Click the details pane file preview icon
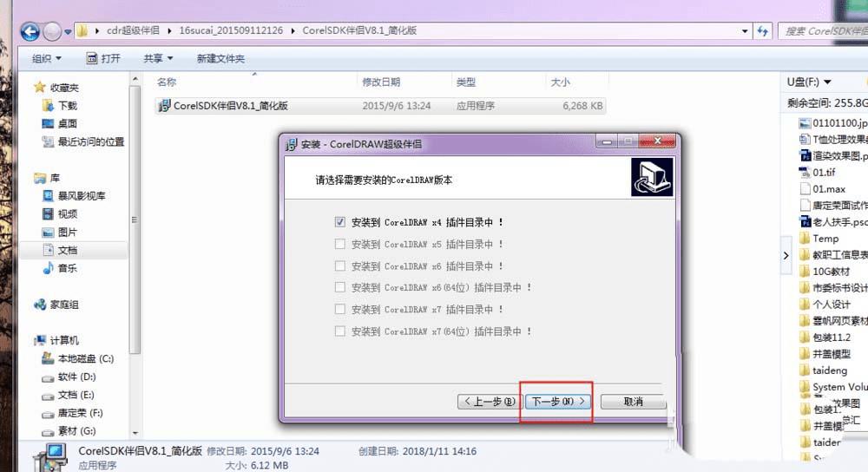 click(50, 457)
